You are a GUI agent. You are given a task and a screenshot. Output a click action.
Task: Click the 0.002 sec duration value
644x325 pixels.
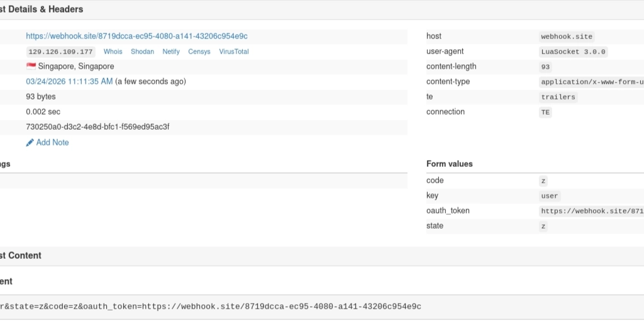click(x=43, y=112)
